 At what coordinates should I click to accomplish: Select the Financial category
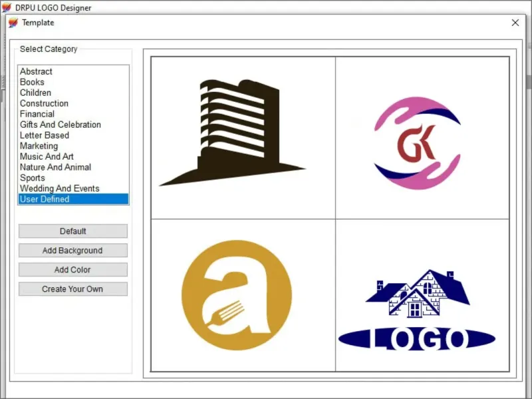73,114
